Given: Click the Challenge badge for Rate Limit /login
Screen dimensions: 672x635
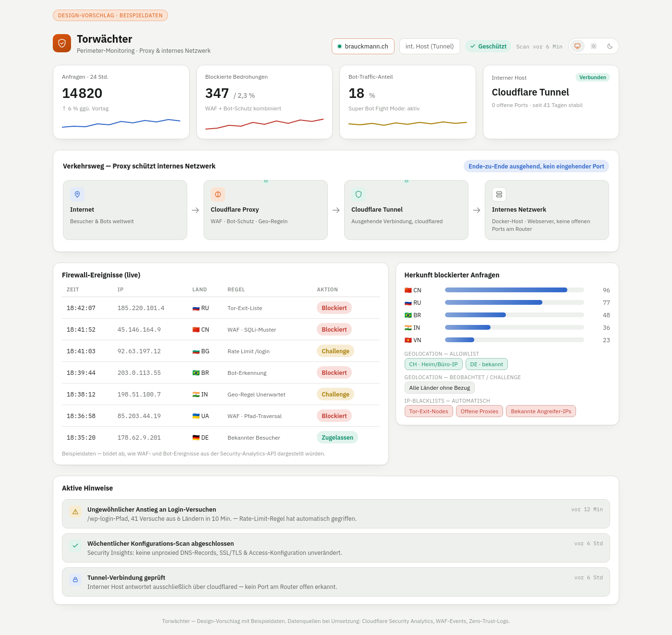Looking at the screenshot, I should click(x=336, y=351).
